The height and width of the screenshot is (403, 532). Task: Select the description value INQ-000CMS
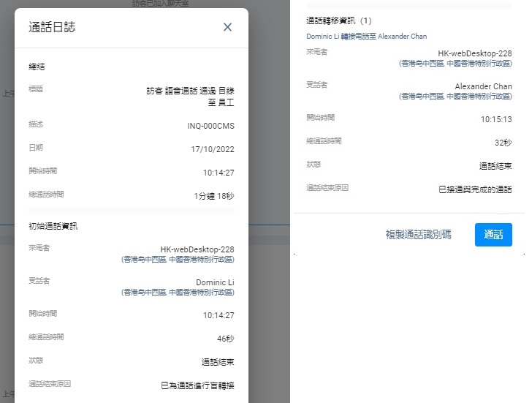[210, 126]
